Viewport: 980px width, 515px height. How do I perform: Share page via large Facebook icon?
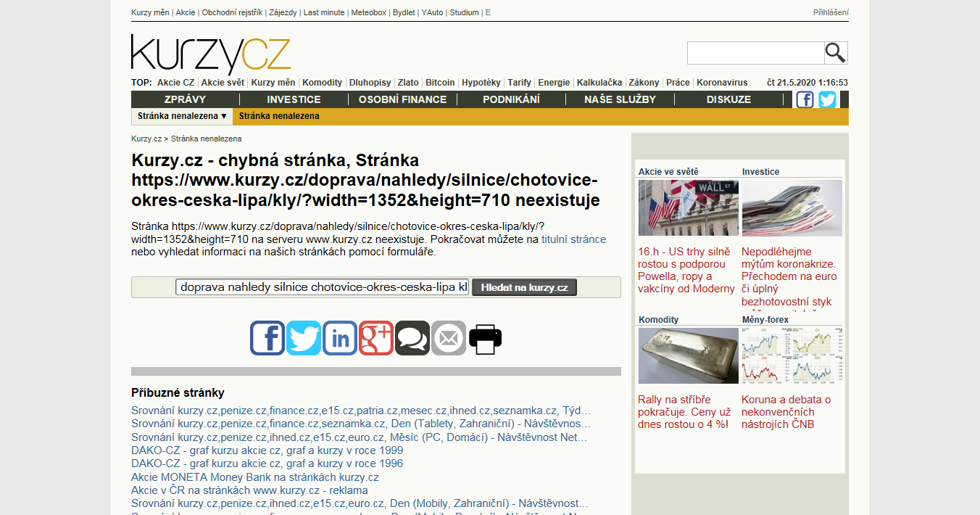[267, 338]
